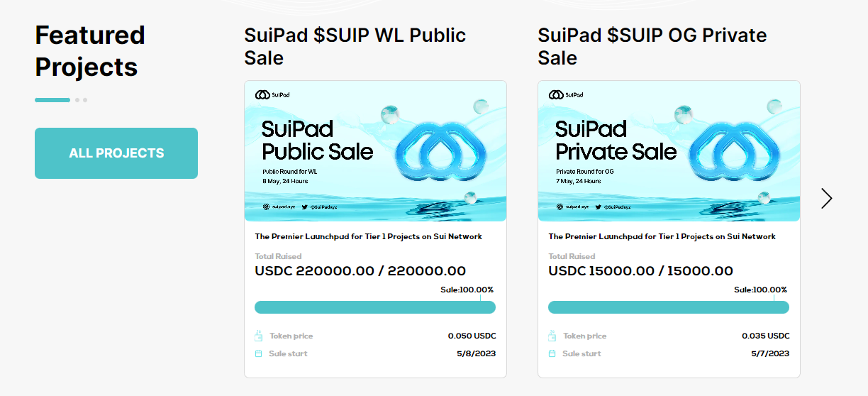Image resolution: width=868 pixels, height=396 pixels.
Task: Open the SuiPad Public Sale banner image
Action: click(374, 150)
